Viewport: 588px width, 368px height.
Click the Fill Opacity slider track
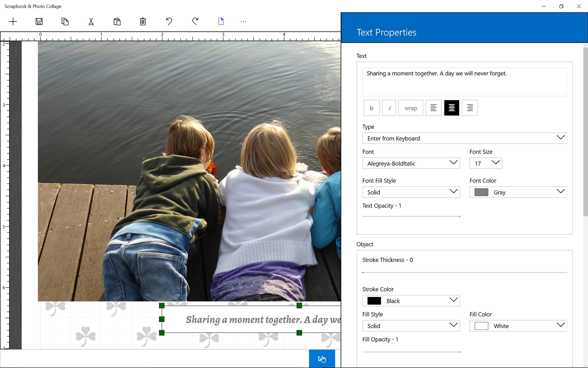coord(411,352)
